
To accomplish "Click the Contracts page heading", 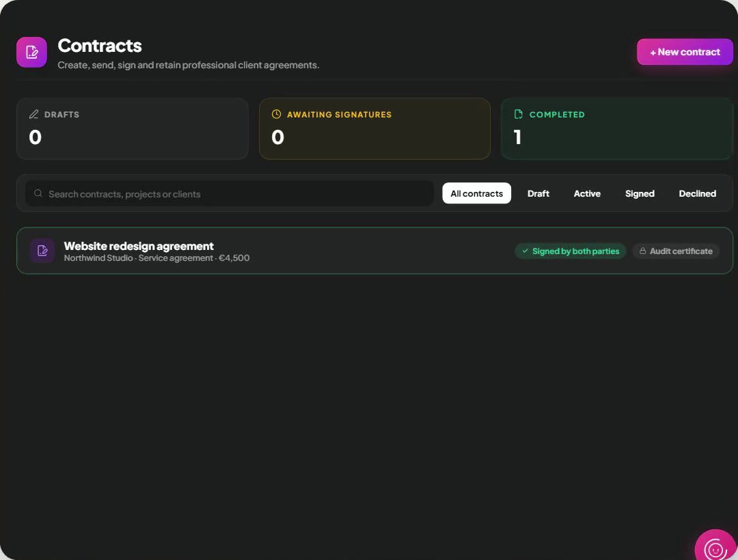I will tap(100, 46).
